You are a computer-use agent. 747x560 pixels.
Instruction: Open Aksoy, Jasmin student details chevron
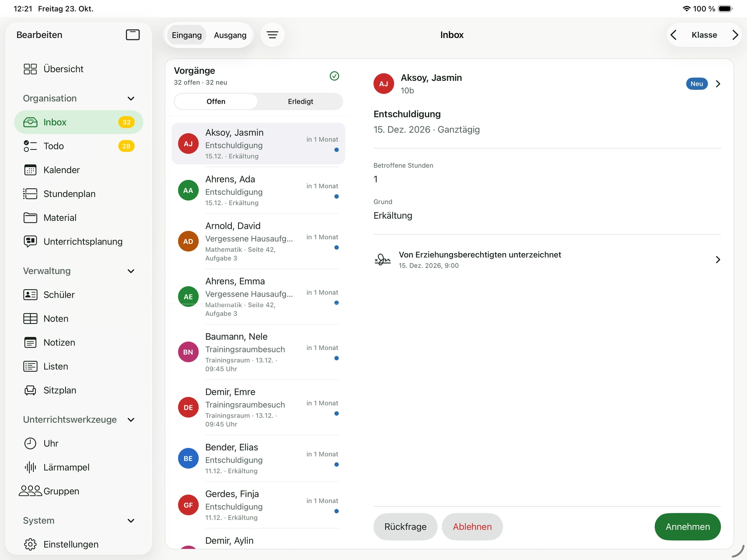click(x=718, y=84)
